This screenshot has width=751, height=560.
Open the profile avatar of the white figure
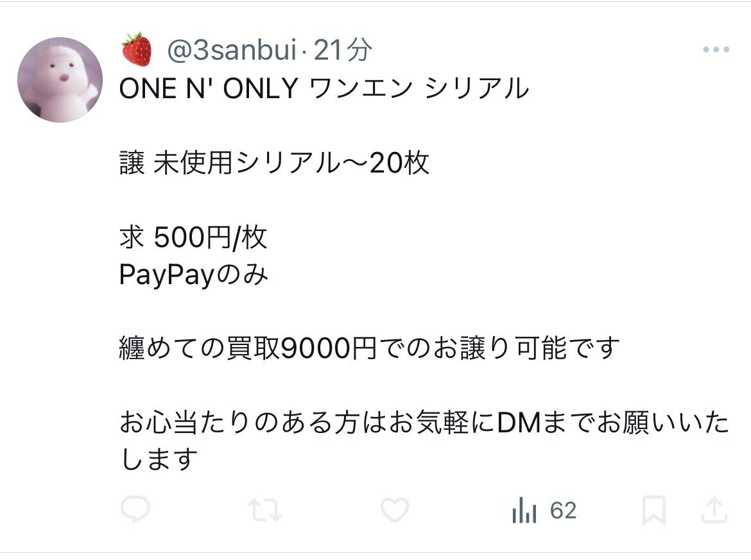pyautogui.click(x=60, y=80)
